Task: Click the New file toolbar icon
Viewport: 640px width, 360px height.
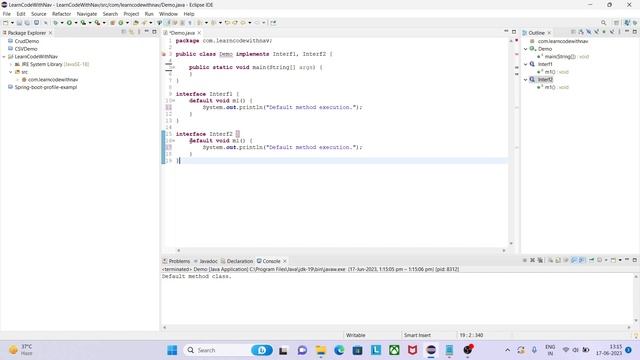Action: [x=5, y=23]
